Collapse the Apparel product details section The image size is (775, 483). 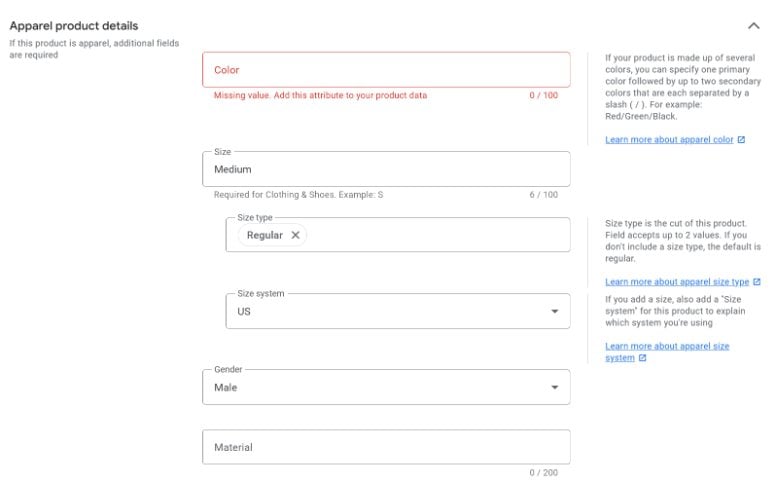(x=753, y=25)
